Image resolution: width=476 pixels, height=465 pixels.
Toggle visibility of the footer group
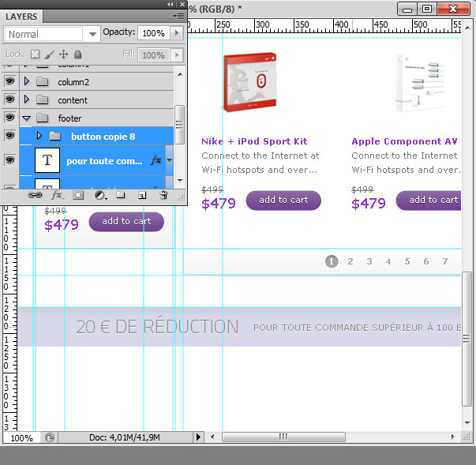tap(9, 118)
